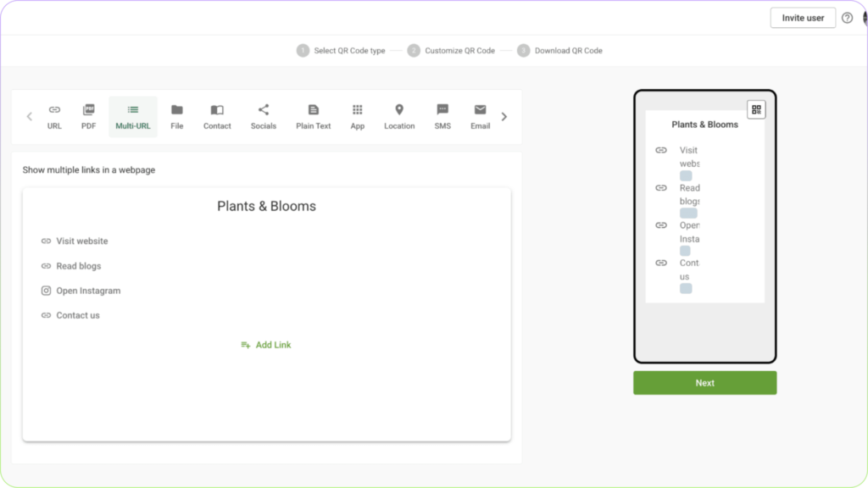This screenshot has height=488, width=868.
Task: Choose the Plain Text QR code type
Action: click(x=313, y=116)
